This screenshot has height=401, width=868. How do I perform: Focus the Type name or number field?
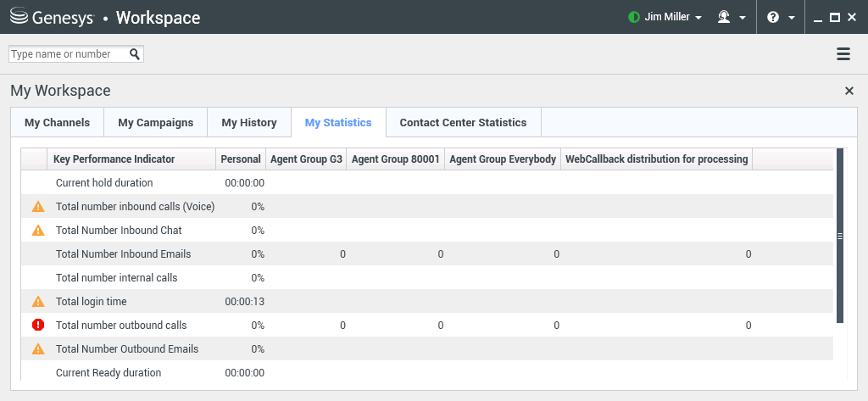point(68,54)
